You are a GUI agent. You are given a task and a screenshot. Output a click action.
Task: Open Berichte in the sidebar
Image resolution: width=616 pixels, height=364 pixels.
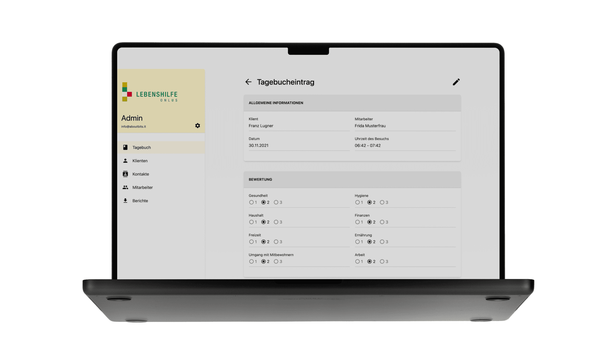(x=161, y=201)
